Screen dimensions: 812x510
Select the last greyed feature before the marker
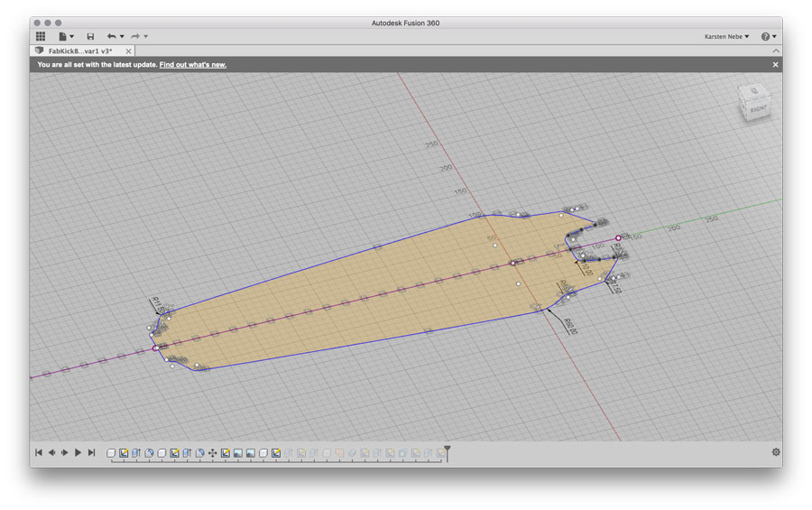440,453
